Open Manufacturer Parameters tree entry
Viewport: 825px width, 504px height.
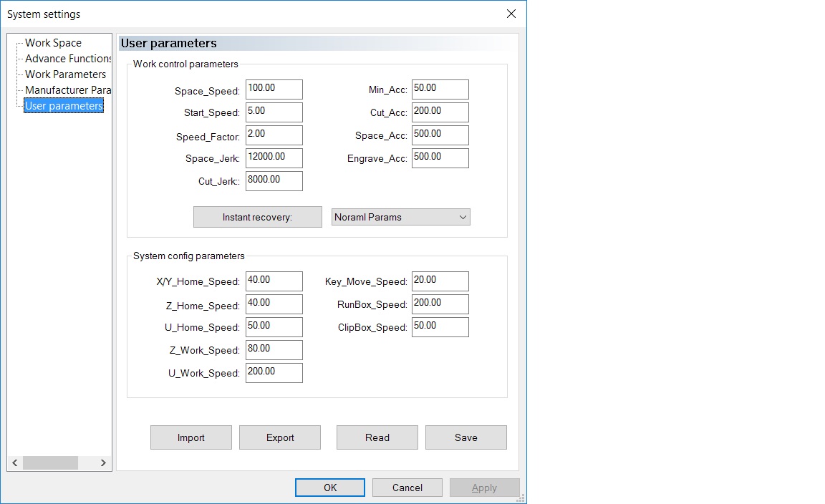click(x=67, y=90)
